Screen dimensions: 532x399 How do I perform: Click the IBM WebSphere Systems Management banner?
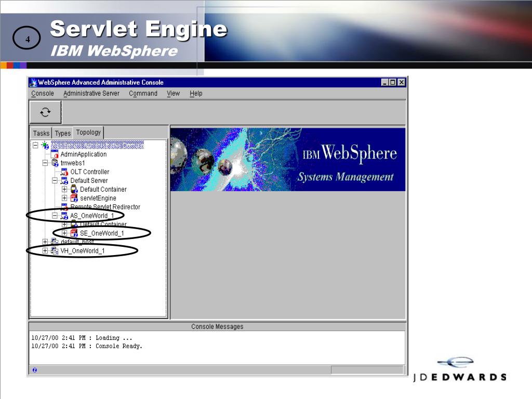[288, 159]
